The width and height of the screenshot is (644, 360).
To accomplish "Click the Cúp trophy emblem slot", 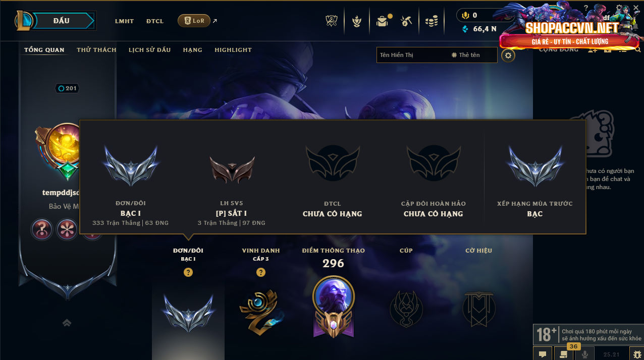I will (x=406, y=309).
